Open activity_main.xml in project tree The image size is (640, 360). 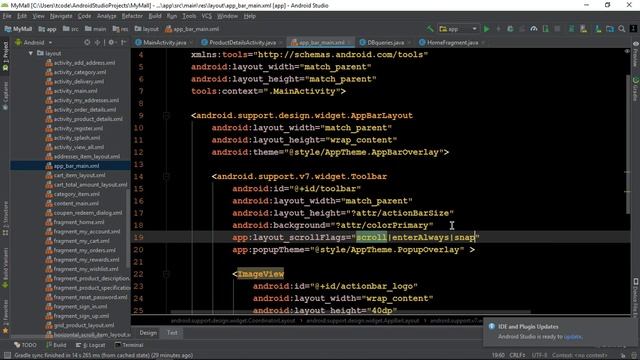click(x=76, y=91)
